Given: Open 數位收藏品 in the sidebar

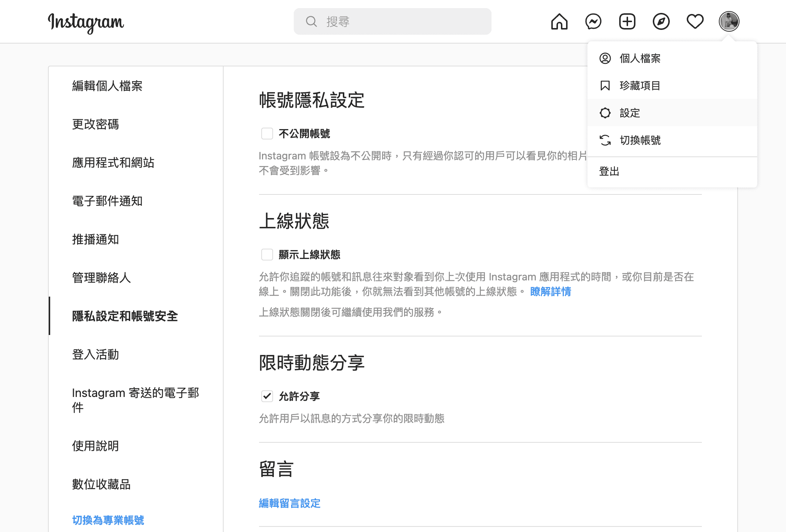Looking at the screenshot, I should pos(136,484).
